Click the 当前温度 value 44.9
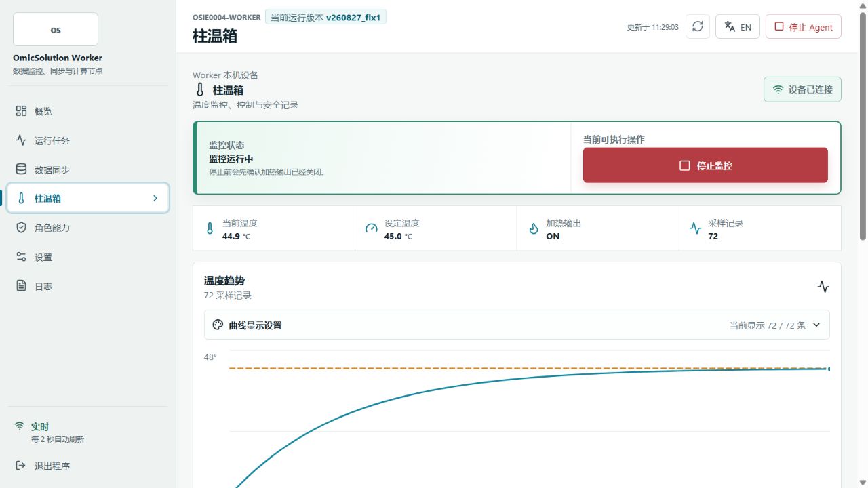The height and width of the screenshot is (488, 868). (231, 236)
